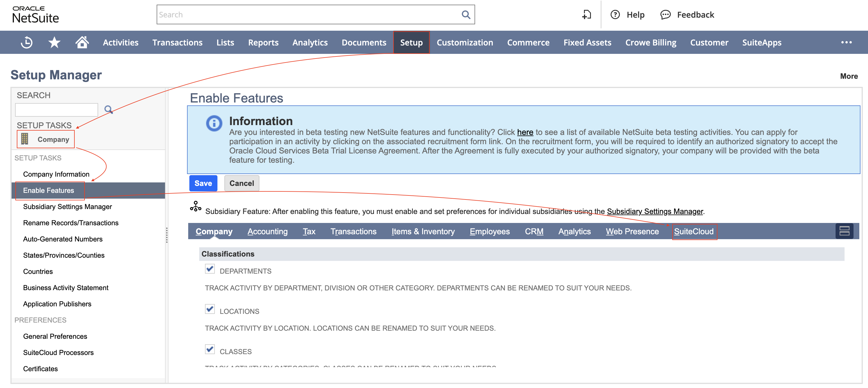Focus the Setup Manager search field

[x=57, y=110]
